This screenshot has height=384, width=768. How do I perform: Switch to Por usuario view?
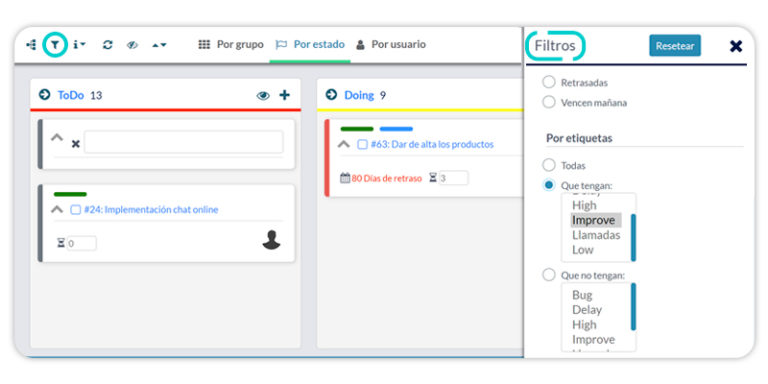[x=391, y=45]
